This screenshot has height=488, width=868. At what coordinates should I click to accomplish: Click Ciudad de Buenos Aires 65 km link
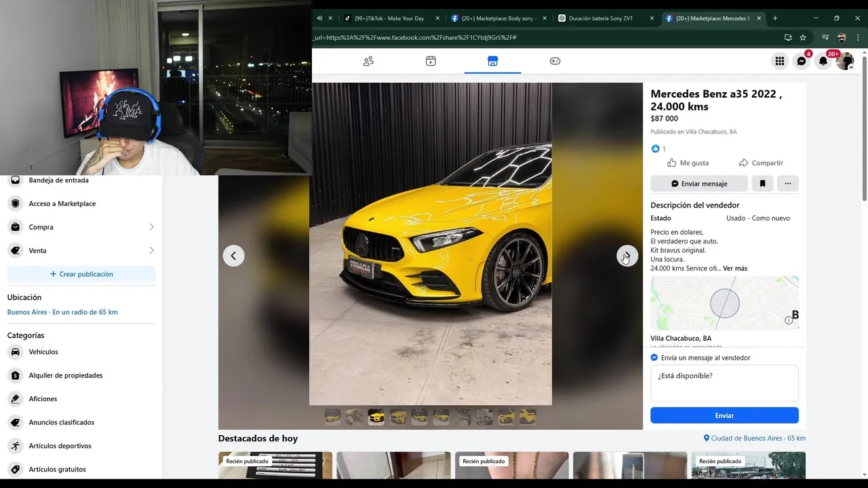754,439
